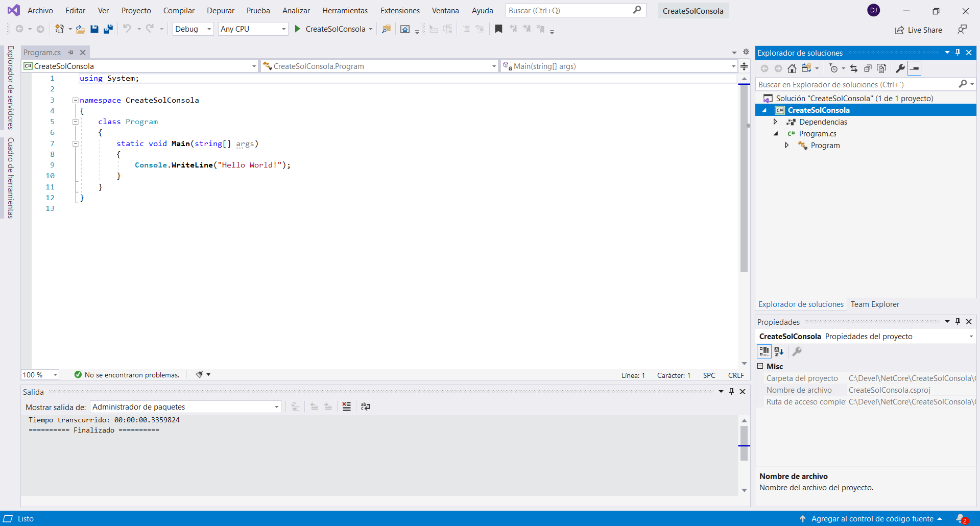Screen dimensions: 980x526
Task: Switch to the Team Explorer tab
Action: 875,304
